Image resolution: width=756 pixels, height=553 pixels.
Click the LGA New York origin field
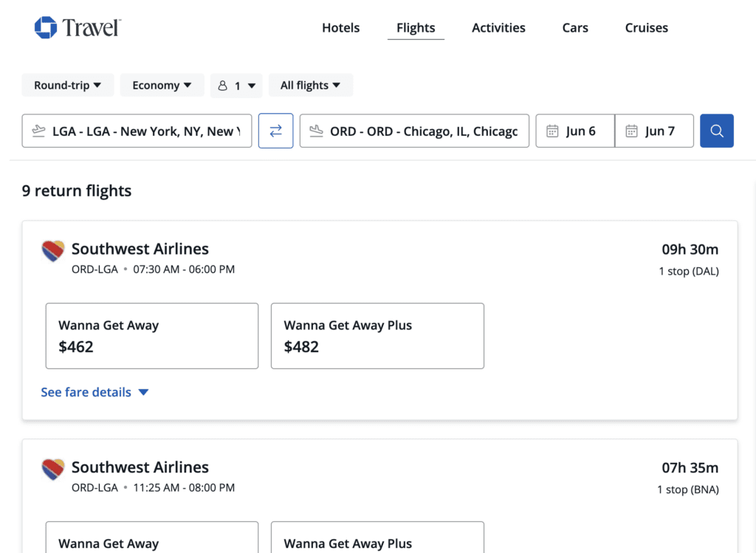tap(145, 131)
